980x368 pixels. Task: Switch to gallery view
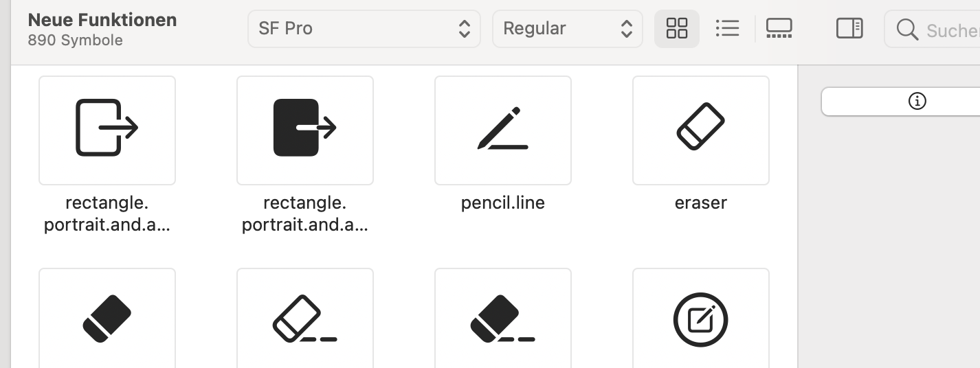[x=779, y=28]
